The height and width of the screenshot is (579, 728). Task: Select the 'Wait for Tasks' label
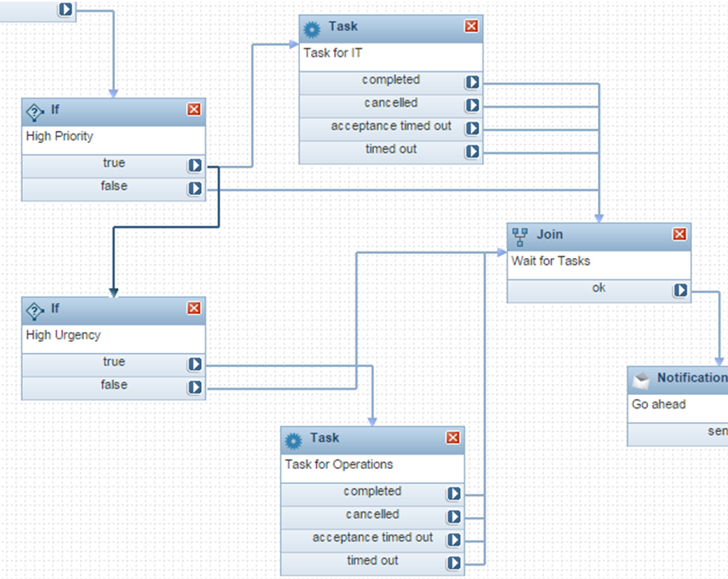[x=551, y=261]
